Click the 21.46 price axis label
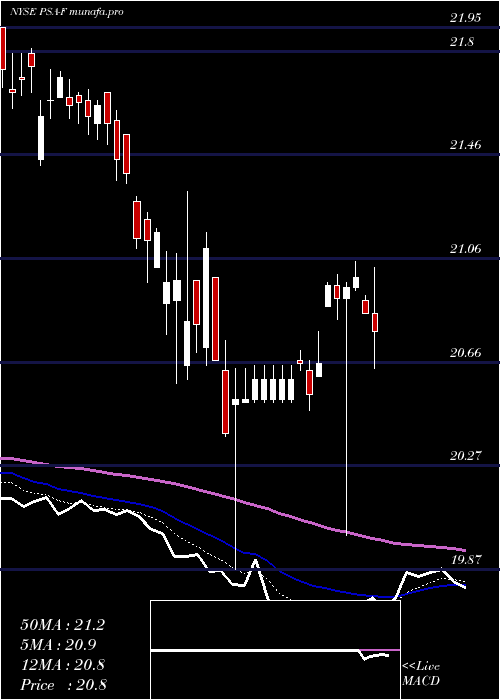 click(466, 145)
